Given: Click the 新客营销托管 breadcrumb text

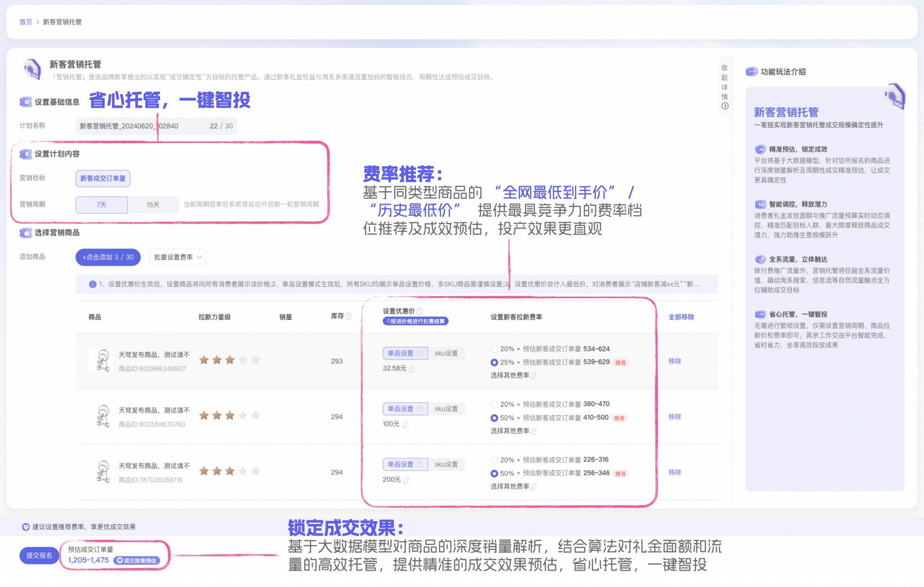Looking at the screenshot, I should pyautogui.click(x=62, y=22).
